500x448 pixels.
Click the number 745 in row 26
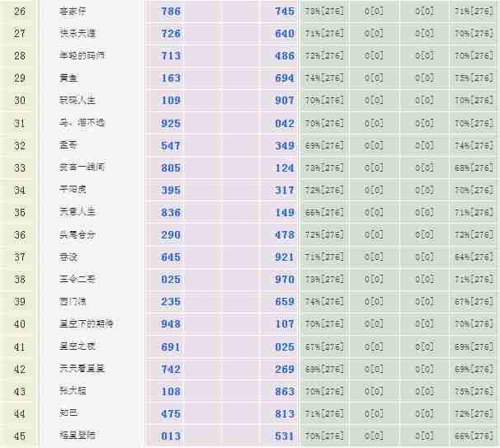[x=284, y=12]
